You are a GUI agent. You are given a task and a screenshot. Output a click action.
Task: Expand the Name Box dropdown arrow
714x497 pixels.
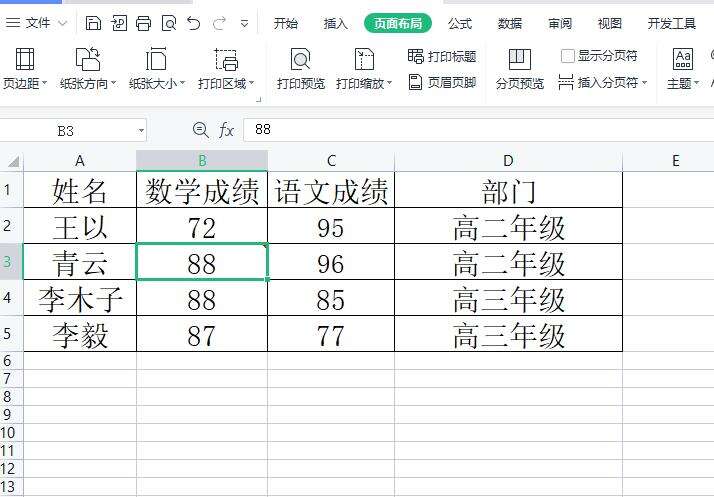click(141, 131)
